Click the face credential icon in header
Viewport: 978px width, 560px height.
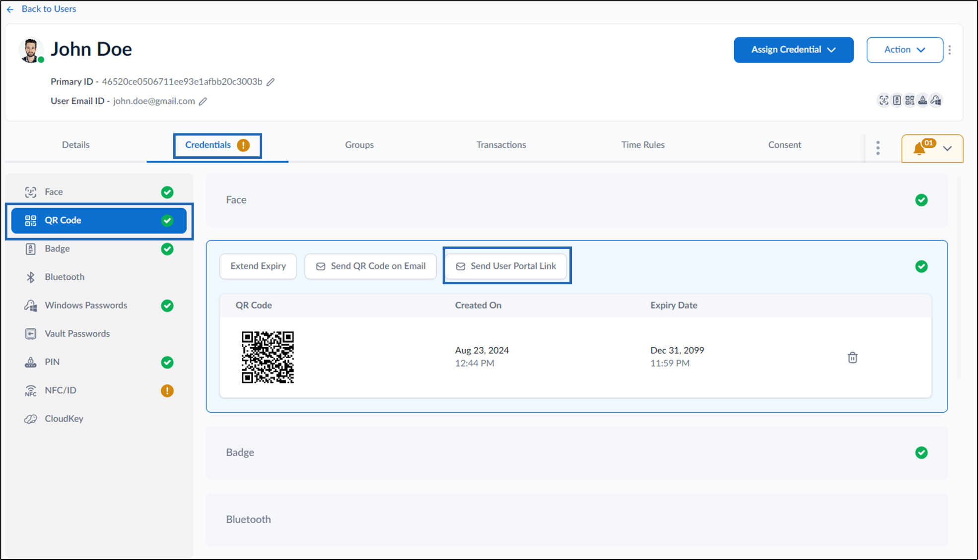click(x=884, y=100)
